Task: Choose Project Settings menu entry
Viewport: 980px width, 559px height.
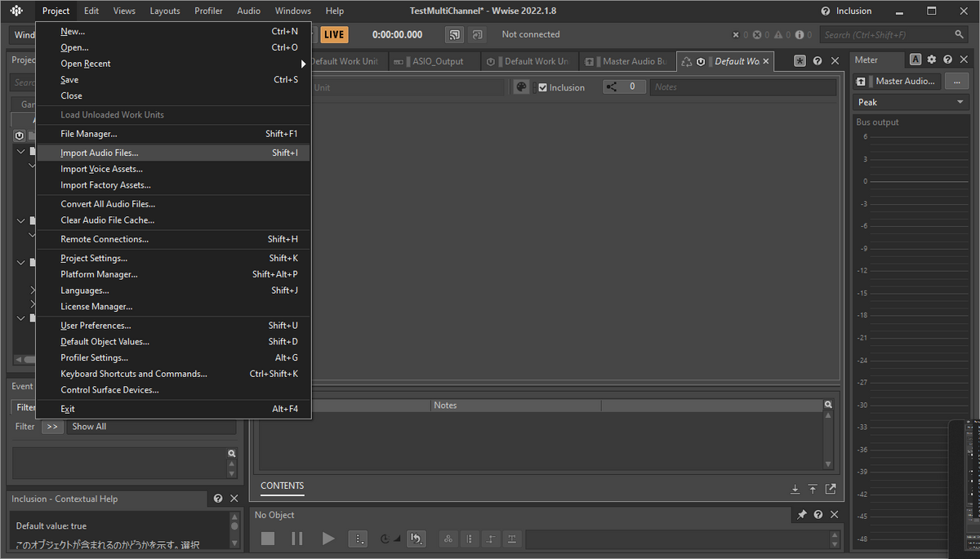Action: click(173, 258)
